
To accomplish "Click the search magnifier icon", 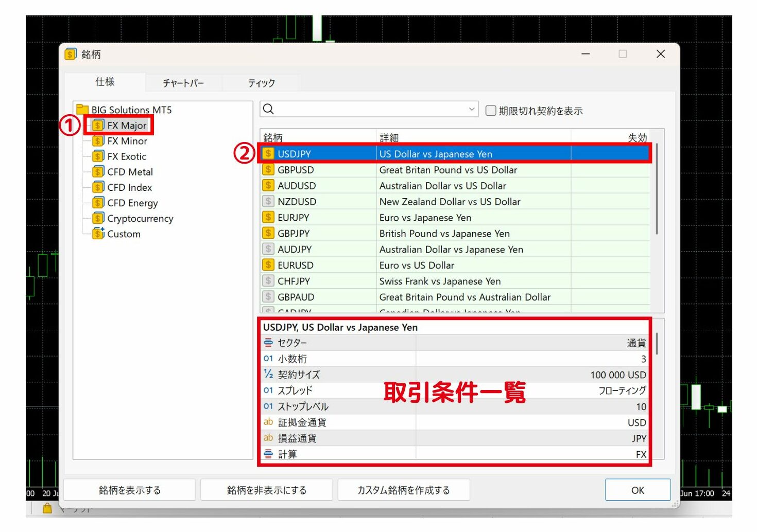I will tap(268, 109).
